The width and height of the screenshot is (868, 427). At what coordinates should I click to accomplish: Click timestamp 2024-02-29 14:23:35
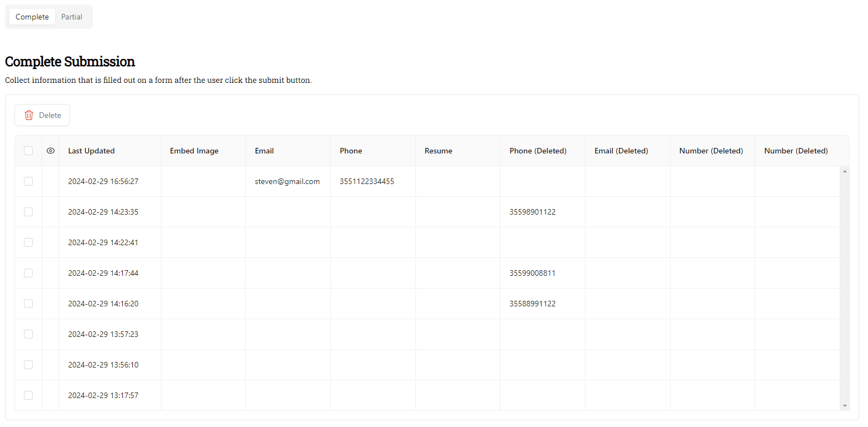pyautogui.click(x=103, y=212)
